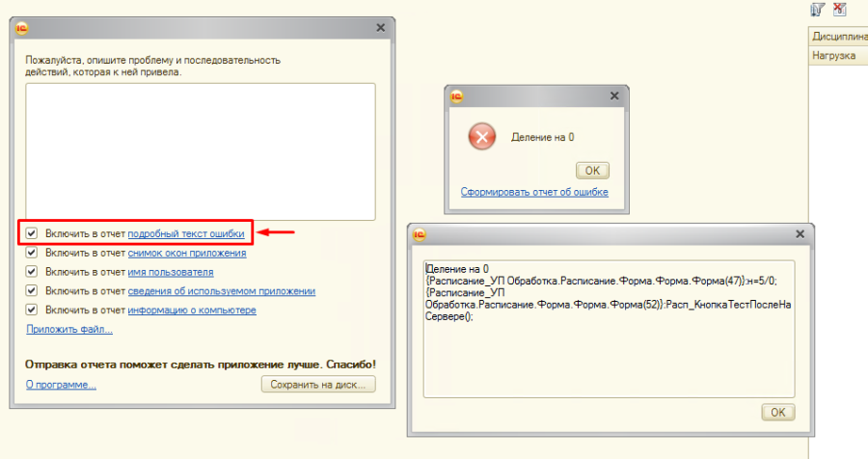Screen dimensions: 868x459
Task: Click the set filter funnel icon
Action: pos(817,9)
